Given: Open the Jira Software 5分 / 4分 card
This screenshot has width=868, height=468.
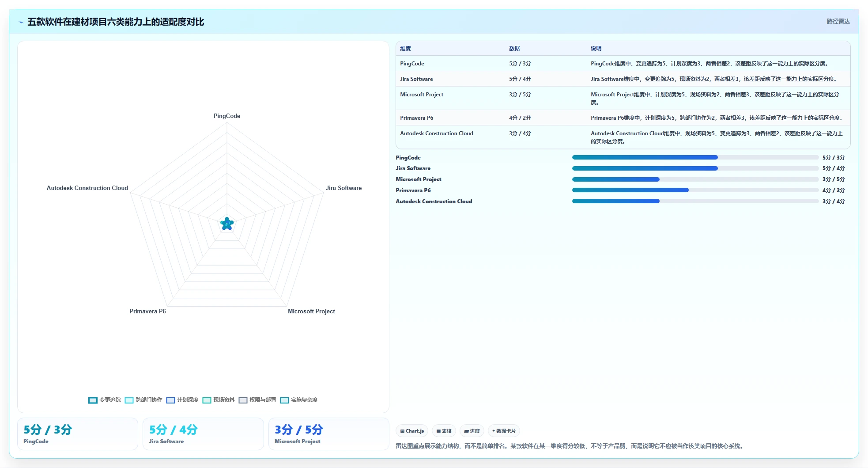Looking at the screenshot, I should click(203, 434).
